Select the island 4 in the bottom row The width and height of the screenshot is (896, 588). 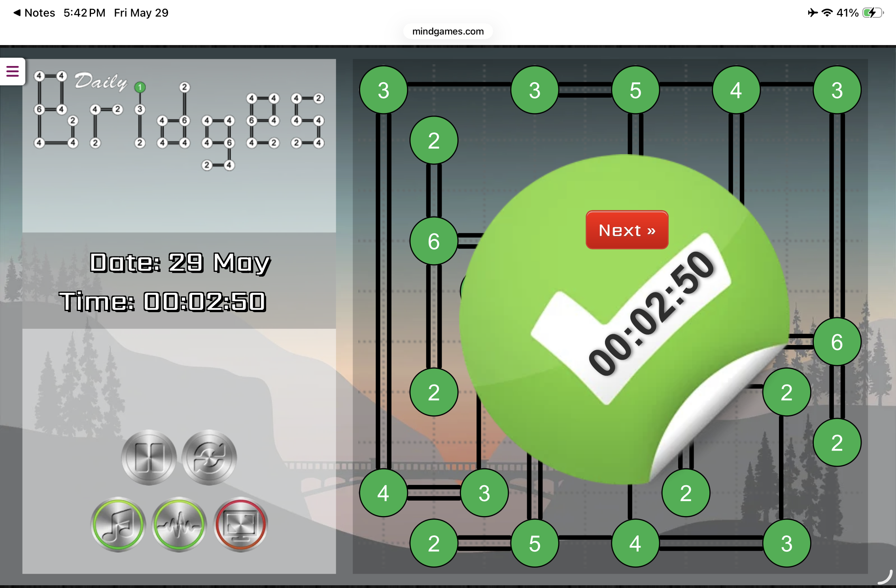[x=635, y=543]
